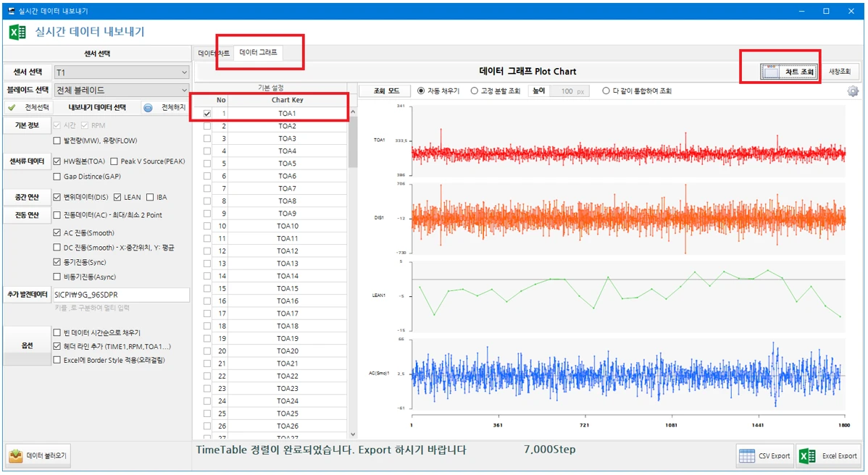Select the 다 같이 통합하여 조회 radio button

coord(606,91)
